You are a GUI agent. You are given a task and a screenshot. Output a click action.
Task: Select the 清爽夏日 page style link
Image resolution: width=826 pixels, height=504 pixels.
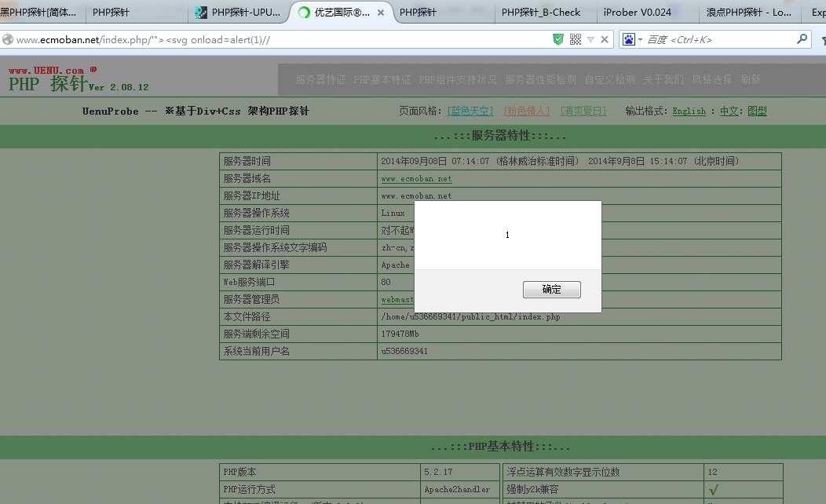583,111
